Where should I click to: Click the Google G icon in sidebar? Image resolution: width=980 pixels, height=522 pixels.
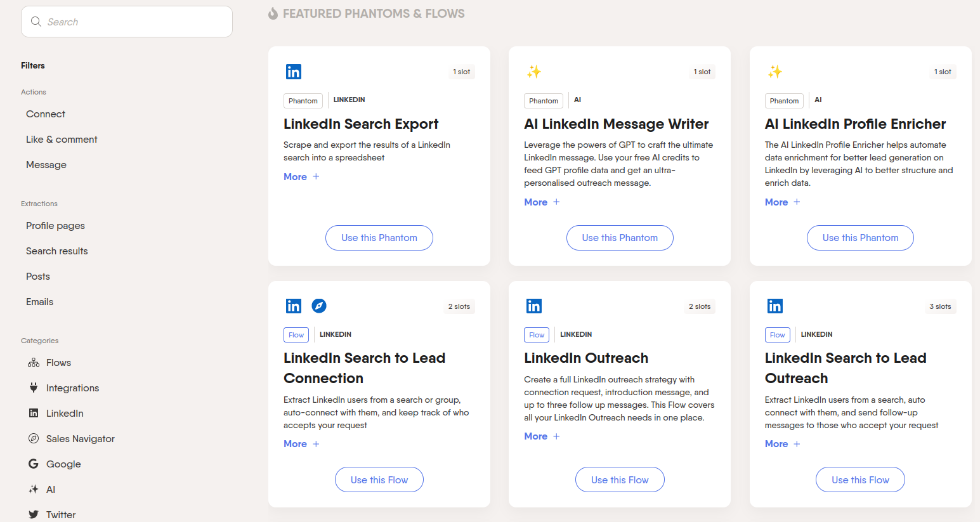[34, 464]
